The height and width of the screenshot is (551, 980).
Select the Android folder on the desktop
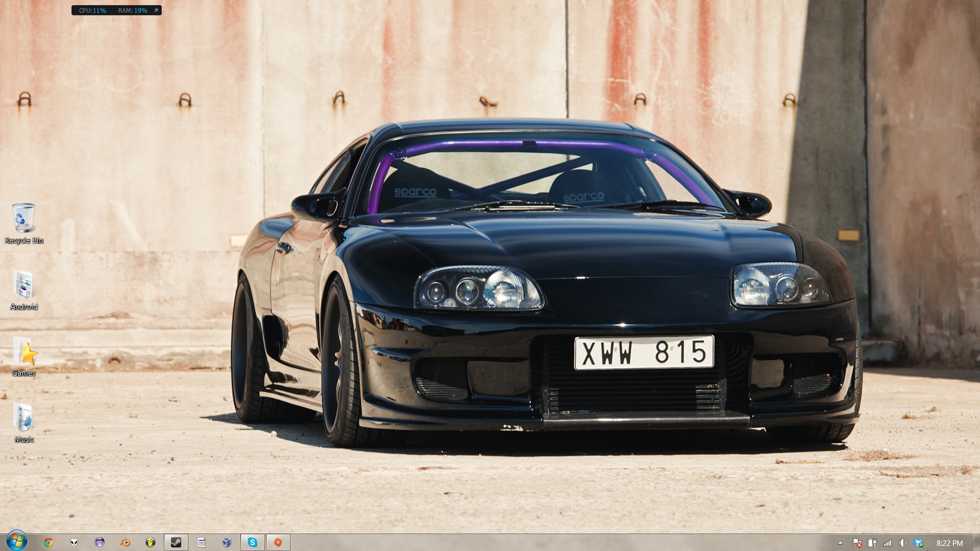coord(24,290)
